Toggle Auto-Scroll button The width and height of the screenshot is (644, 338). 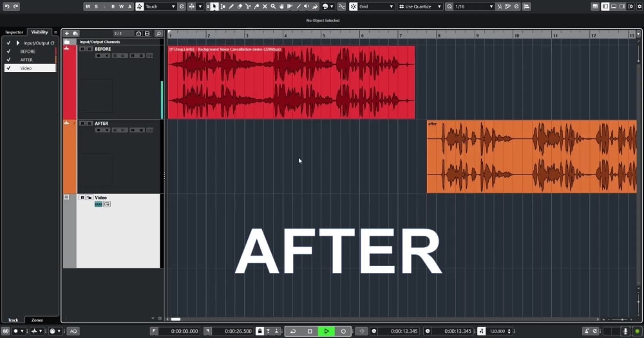192,6
